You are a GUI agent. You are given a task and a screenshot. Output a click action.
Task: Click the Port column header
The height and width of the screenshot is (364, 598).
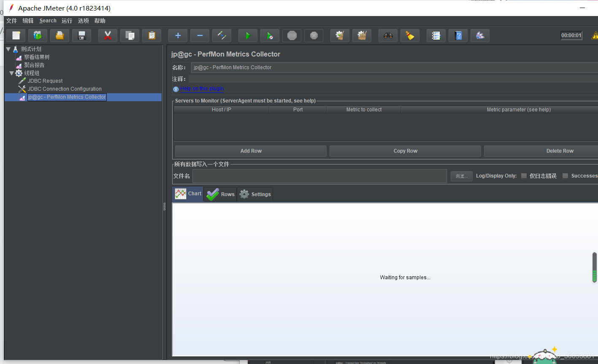coord(298,110)
